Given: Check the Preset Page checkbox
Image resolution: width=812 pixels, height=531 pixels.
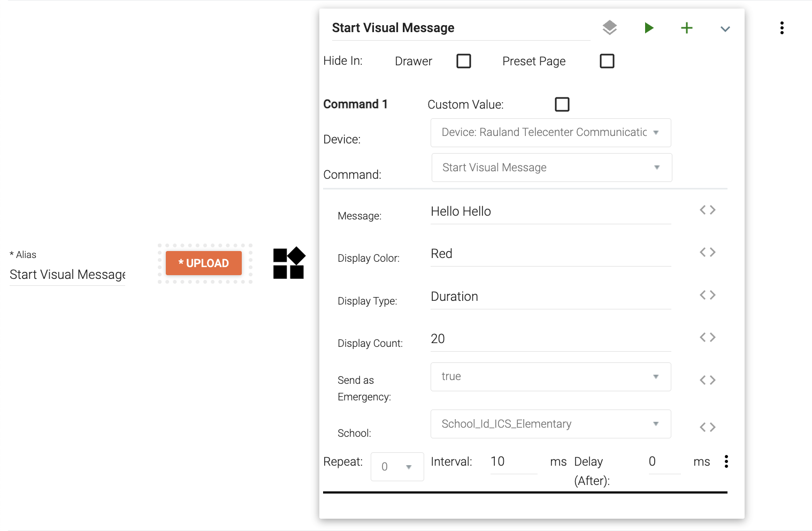Looking at the screenshot, I should tap(607, 61).
